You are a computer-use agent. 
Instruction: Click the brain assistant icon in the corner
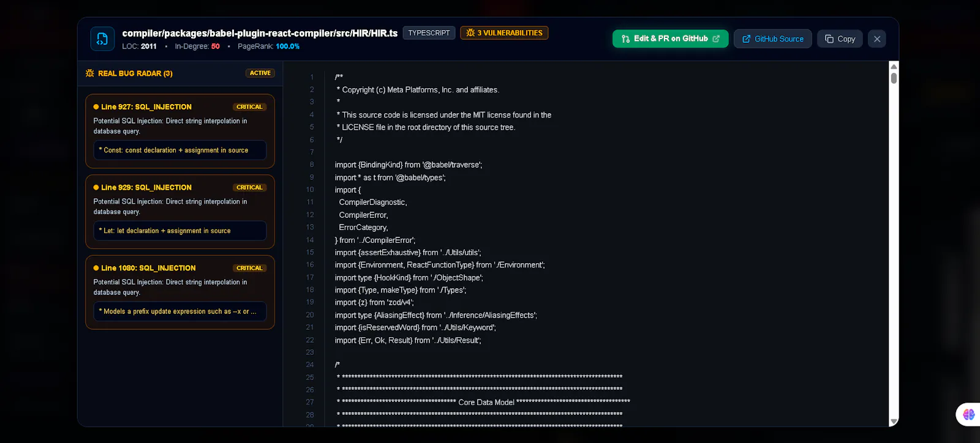[x=968, y=414]
